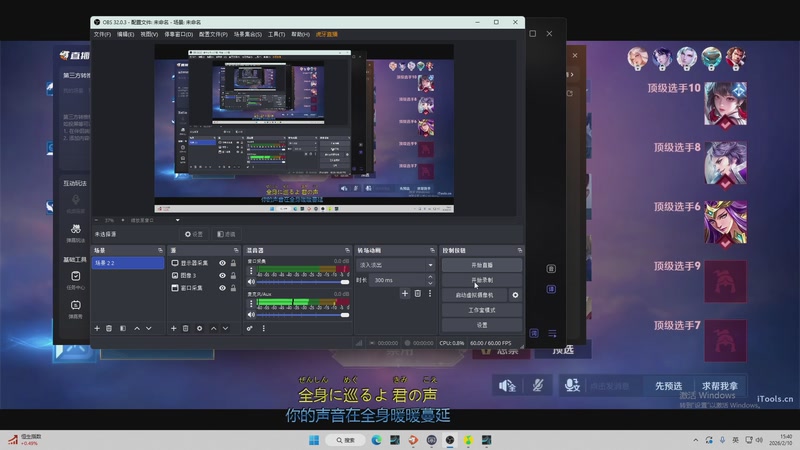Viewport: 800px width, 450px height.
Task: Move the source up in Sources panel
Action: tap(213, 329)
